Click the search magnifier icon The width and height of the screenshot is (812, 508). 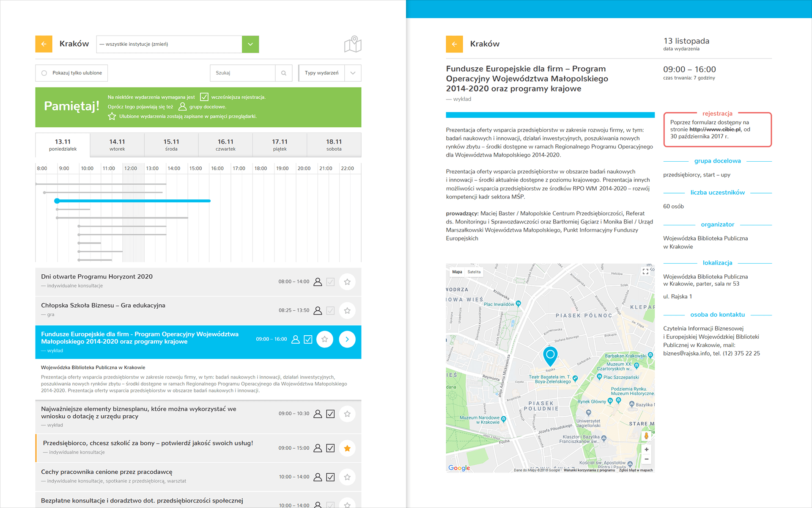coord(284,73)
